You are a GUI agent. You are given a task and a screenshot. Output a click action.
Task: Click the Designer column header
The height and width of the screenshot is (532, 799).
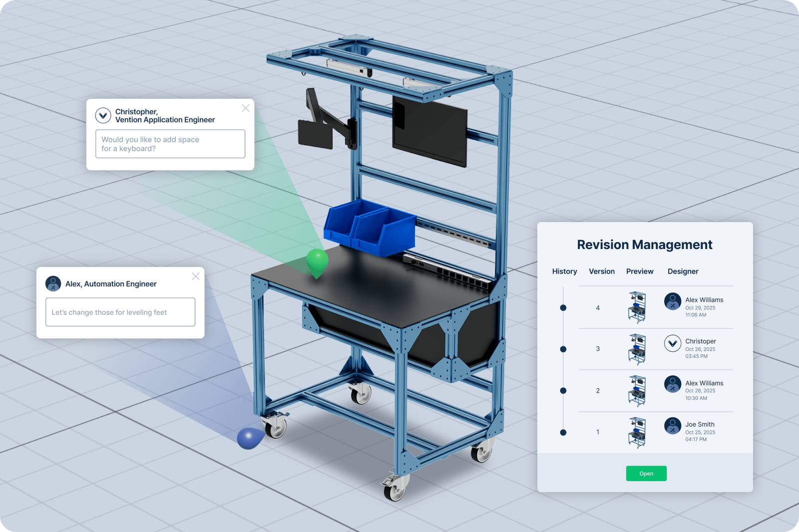(x=683, y=271)
